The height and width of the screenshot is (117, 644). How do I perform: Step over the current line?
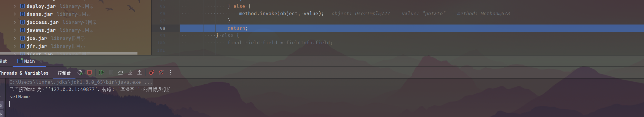[120, 73]
